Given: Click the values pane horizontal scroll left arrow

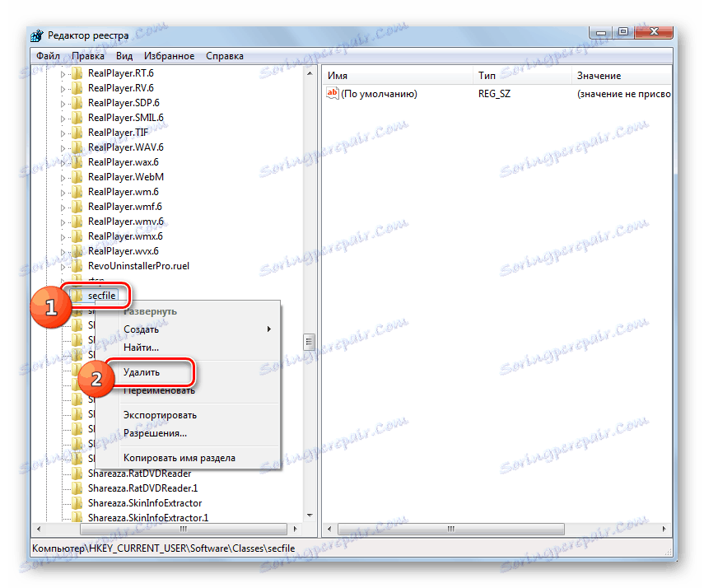Looking at the screenshot, I should tap(329, 530).
